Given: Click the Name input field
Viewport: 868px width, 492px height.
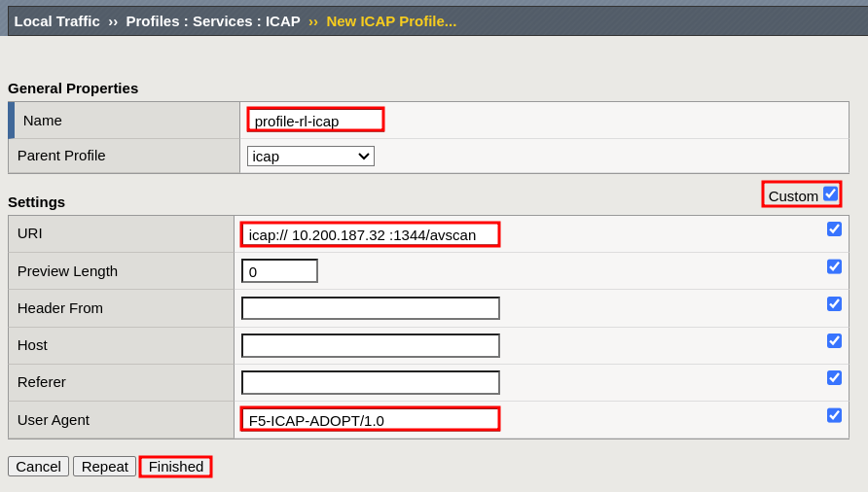Looking at the screenshot, I should [315, 120].
